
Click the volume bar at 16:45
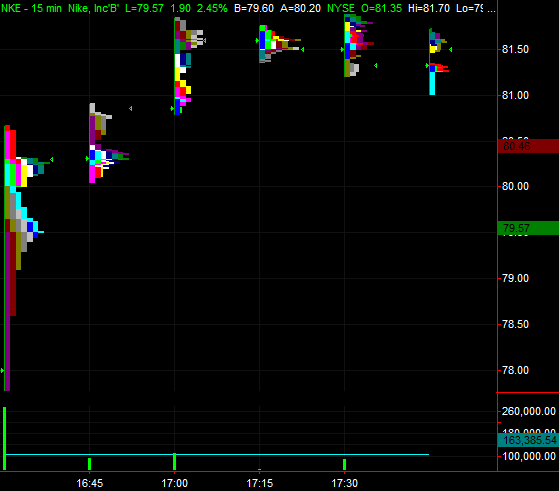89,464
